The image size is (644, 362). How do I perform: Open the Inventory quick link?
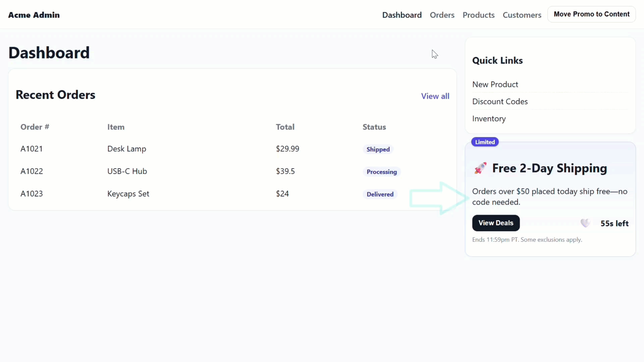pyautogui.click(x=489, y=119)
